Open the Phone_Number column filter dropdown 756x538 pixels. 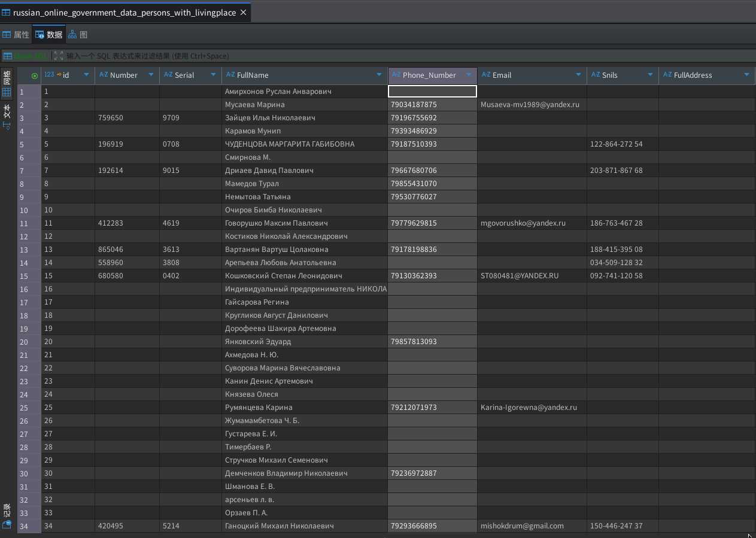pyautogui.click(x=469, y=75)
